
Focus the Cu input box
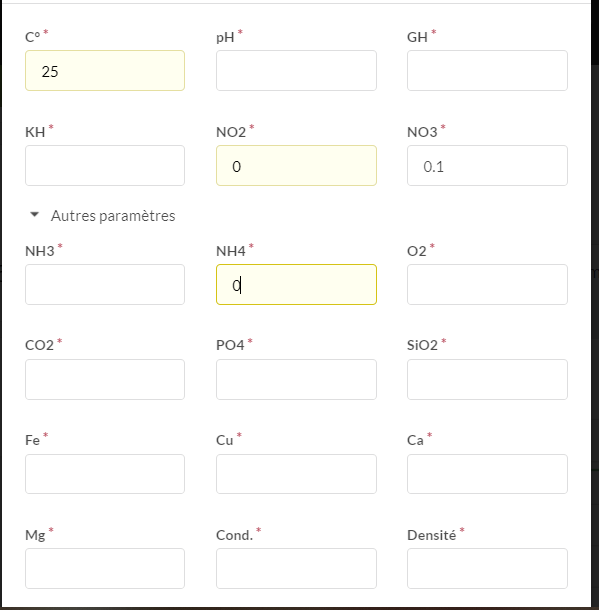click(296, 474)
